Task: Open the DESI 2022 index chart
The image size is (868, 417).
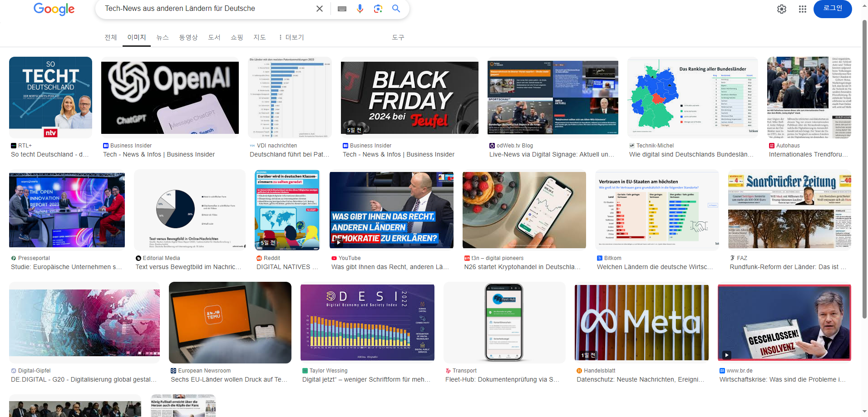Action: [367, 322]
